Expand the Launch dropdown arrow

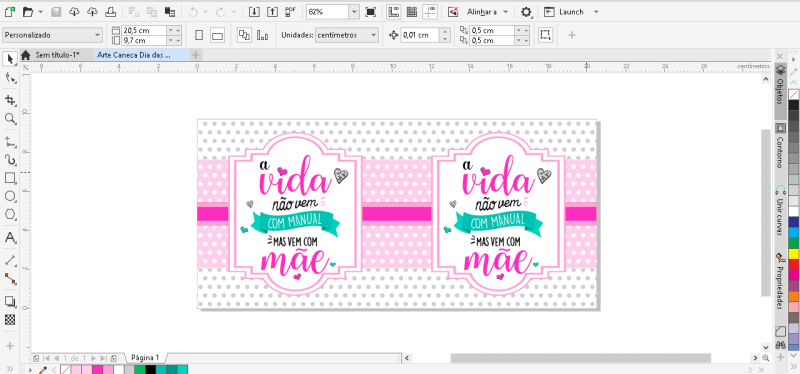[x=596, y=12]
